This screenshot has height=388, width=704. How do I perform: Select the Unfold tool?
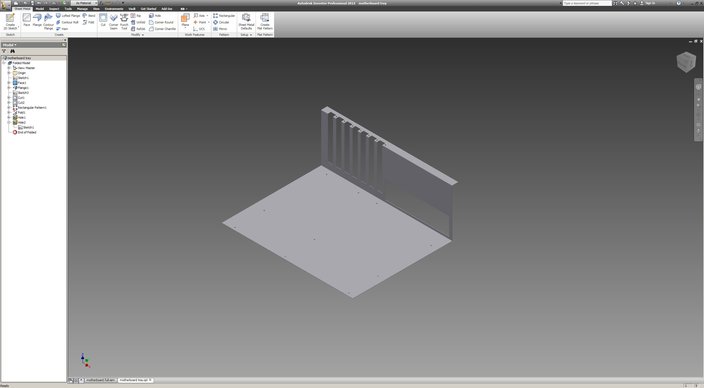tap(138, 22)
